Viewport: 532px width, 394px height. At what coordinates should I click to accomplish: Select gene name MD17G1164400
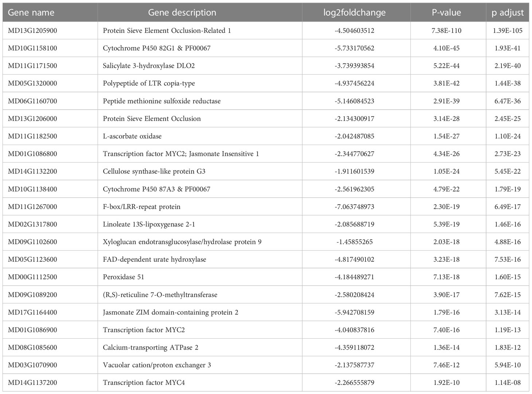pos(32,312)
